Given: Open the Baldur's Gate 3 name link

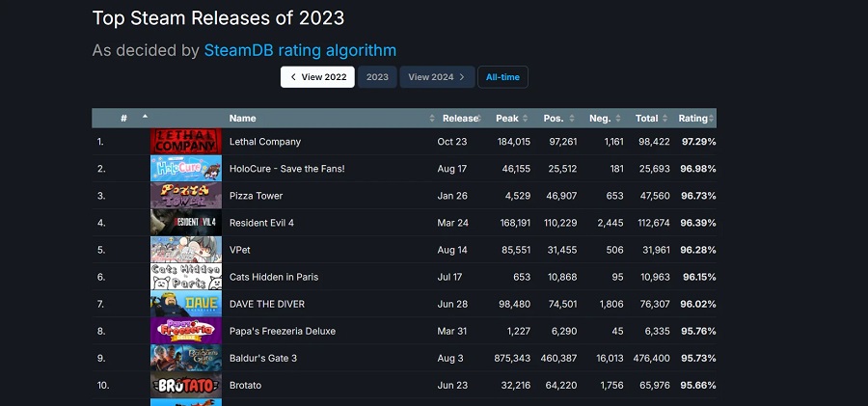Looking at the screenshot, I should (263, 359).
